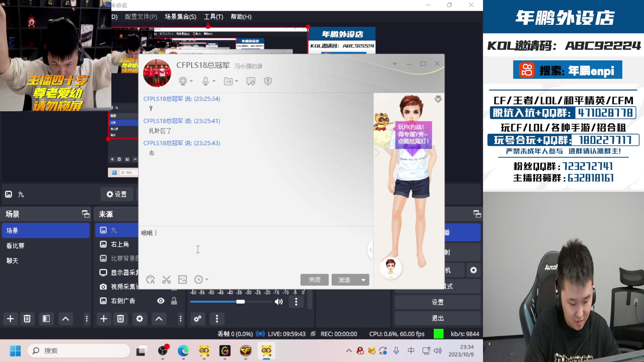Open chat history clock icon
This screenshot has width=644, height=362.
tap(199, 280)
